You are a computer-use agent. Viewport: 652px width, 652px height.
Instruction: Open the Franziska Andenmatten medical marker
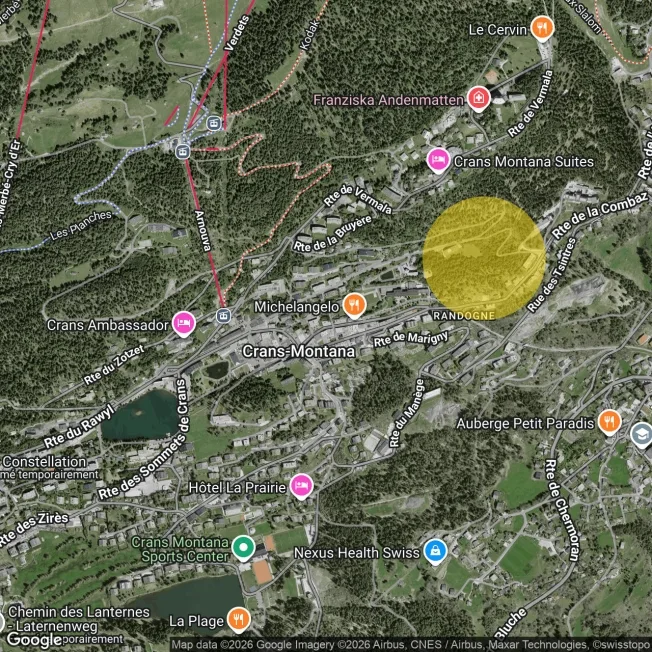(479, 99)
